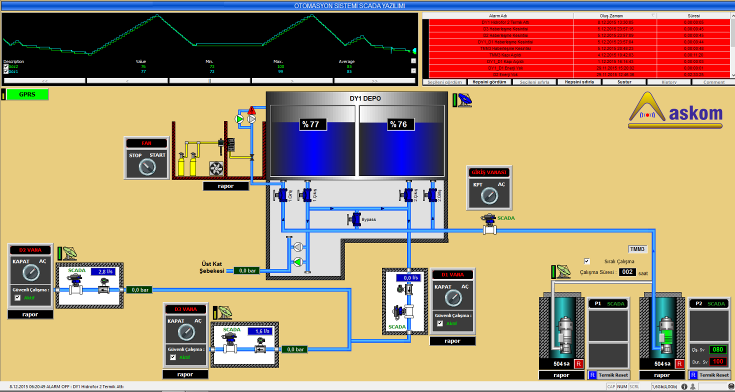Turn the D1 VANA KAPAT/AÇ rotary switch

click(452, 298)
